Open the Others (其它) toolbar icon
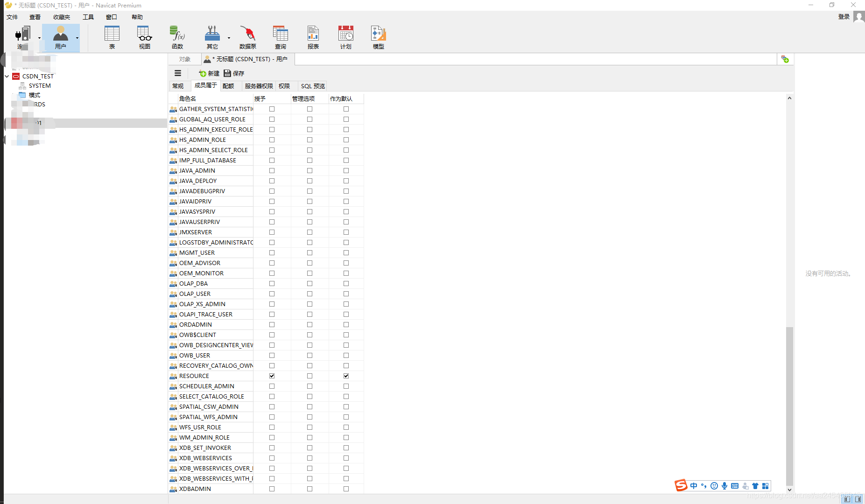865x504 pixels. pyautogui.click(x=212, y=37)
